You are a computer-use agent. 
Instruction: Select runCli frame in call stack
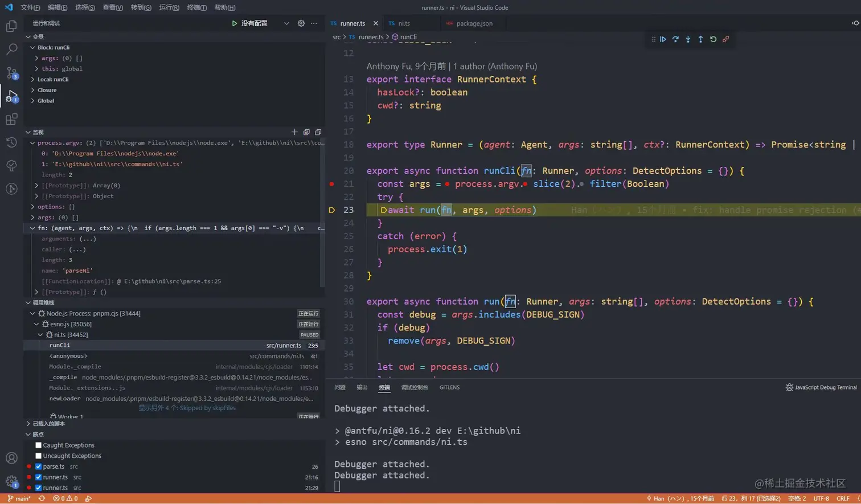click(x=174, y=345)
